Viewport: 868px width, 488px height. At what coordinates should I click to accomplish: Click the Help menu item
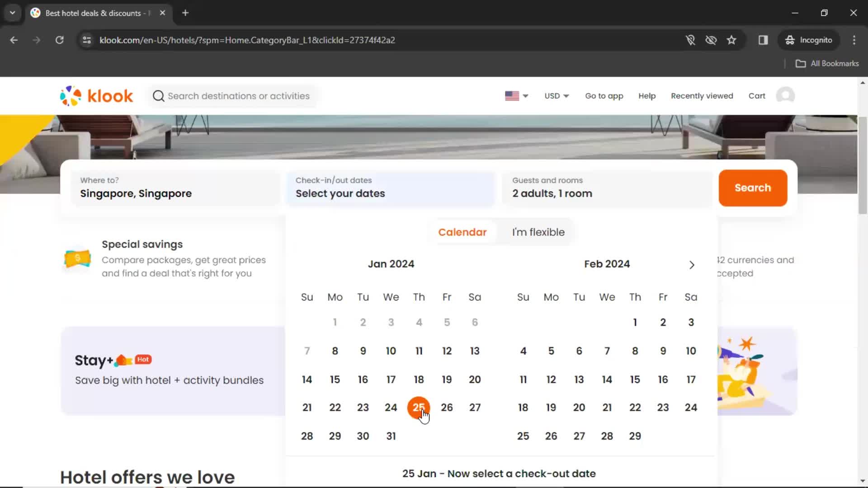click(x=647, y=96)
